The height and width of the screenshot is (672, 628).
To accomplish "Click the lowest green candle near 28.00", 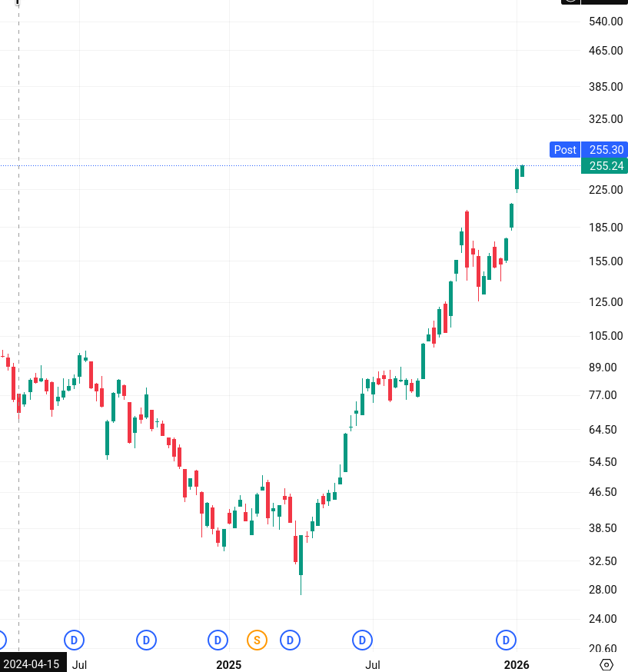I will pyautogui.click(x=301, y=555).
